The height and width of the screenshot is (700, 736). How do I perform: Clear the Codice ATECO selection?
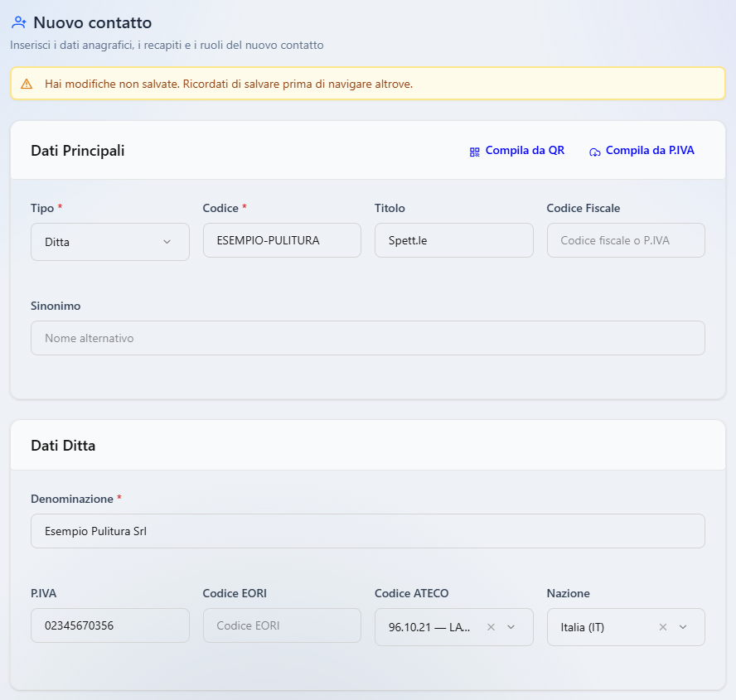tap(491, 627)
